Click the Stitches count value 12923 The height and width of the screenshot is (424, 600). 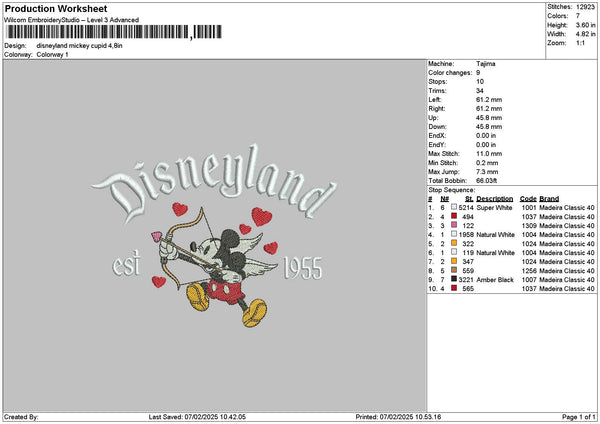pyautogui.click(x=586, y=7)
